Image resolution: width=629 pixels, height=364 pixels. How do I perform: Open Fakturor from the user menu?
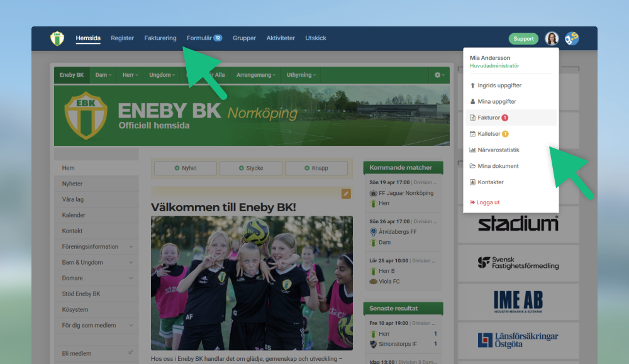(x=489, y=118)
